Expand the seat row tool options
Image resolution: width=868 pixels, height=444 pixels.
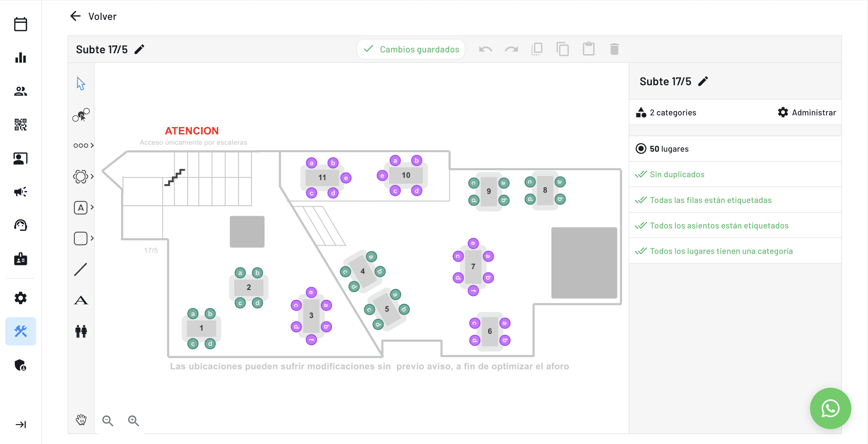coord(92,145)
